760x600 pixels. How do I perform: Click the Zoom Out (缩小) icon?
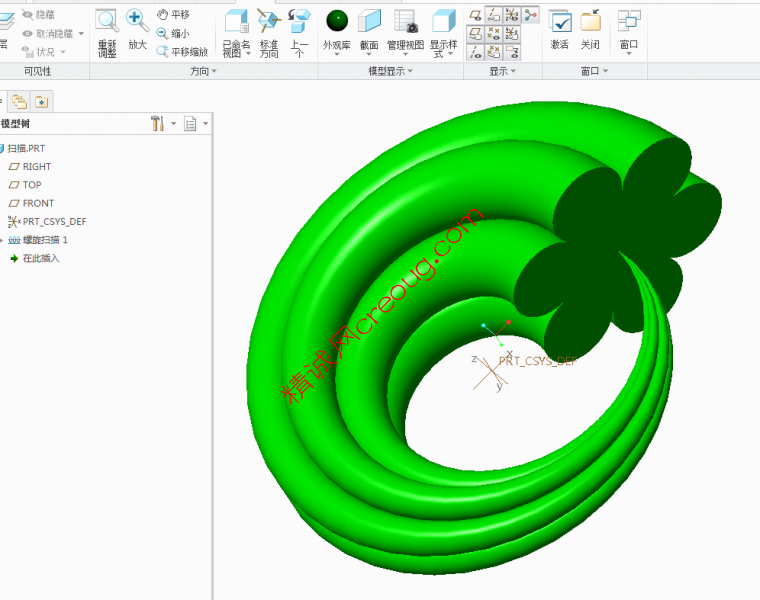click(x=172, y=33)
